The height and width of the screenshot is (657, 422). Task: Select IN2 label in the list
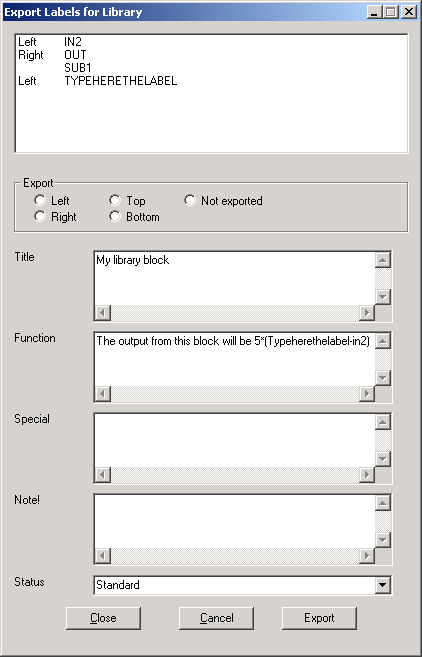point(73,41)
